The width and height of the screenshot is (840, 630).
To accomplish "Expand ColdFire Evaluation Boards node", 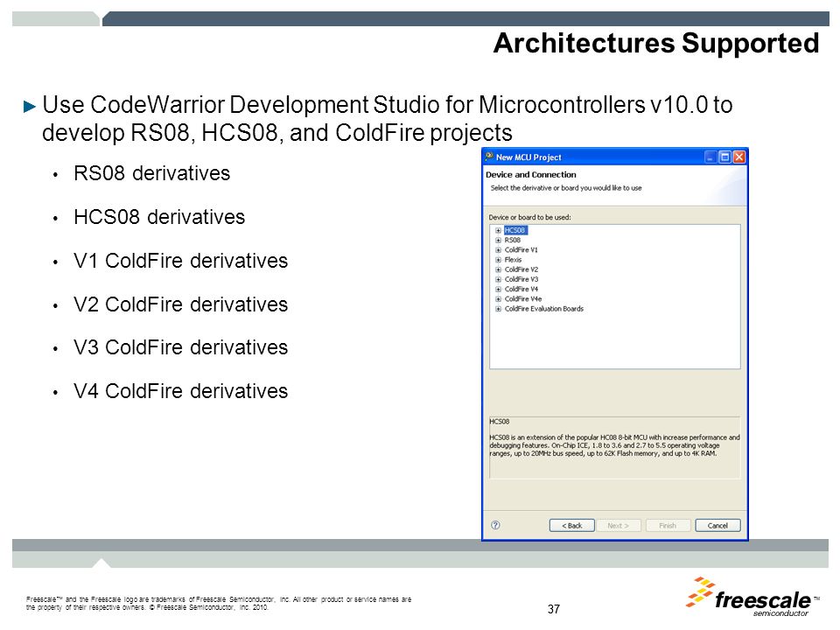I will coord(498,309).
